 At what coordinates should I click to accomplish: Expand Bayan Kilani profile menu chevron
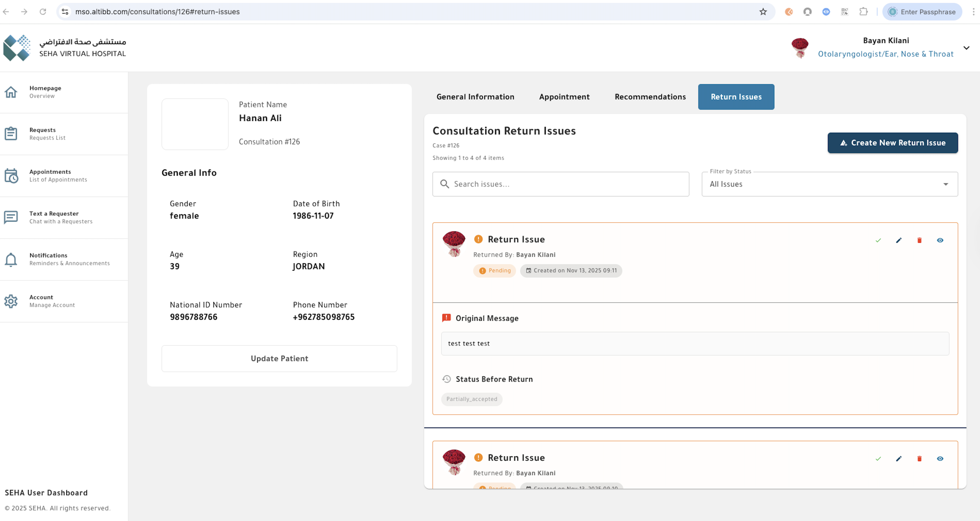pos(966,48)
